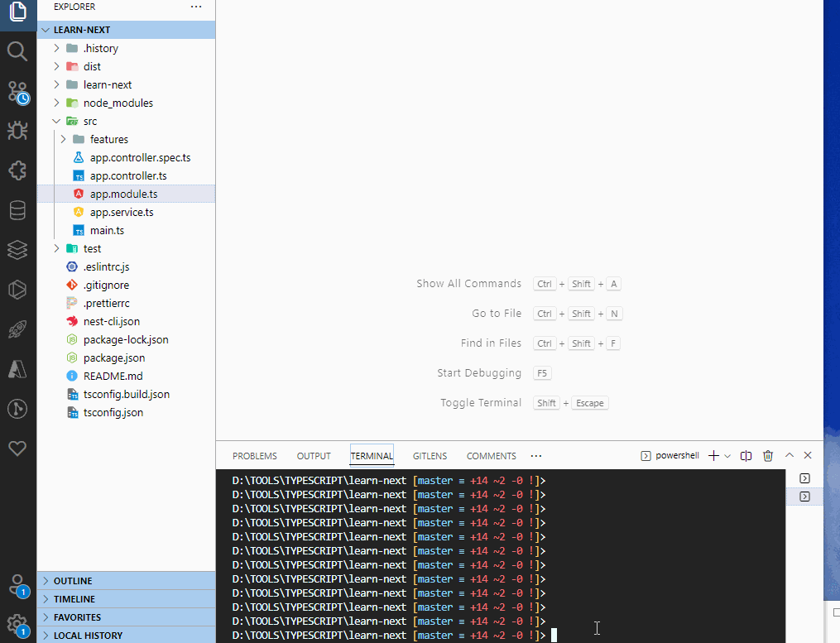Open README.md file
This screenshot has width=840, height=643.
pos(126,377)
